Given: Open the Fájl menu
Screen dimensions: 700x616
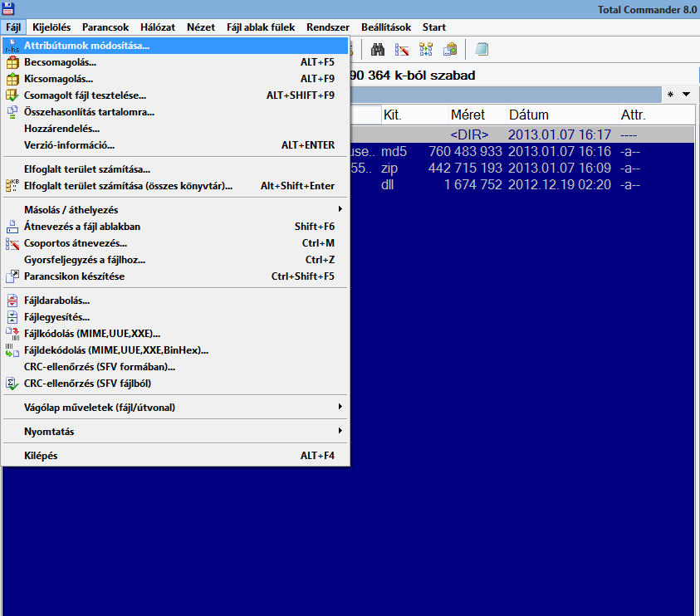Looking at the screenshot, I should 13,27.
